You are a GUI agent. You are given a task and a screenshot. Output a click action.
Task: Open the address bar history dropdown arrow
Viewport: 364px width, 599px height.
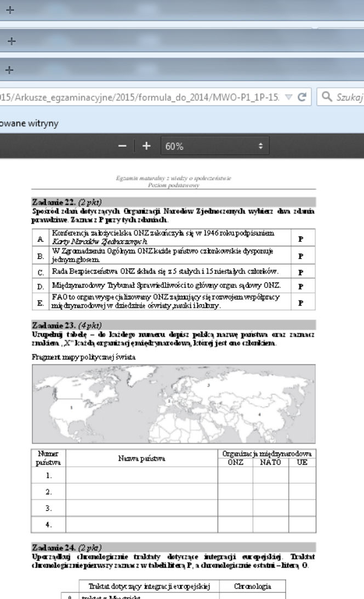point(289,97)
